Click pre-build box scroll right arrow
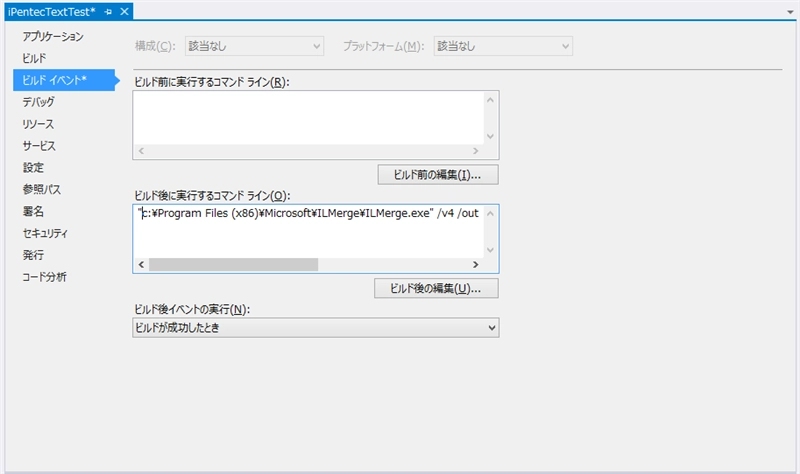Image resolution: width=800 pixels, height=474 pixels. pyautogui.click(x=476, y=151)
